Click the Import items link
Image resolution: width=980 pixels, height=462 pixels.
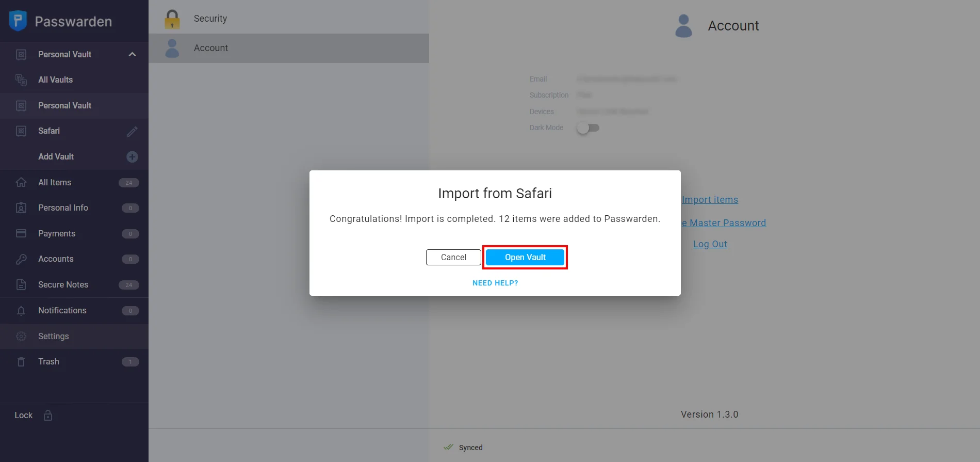coord(710,200)
